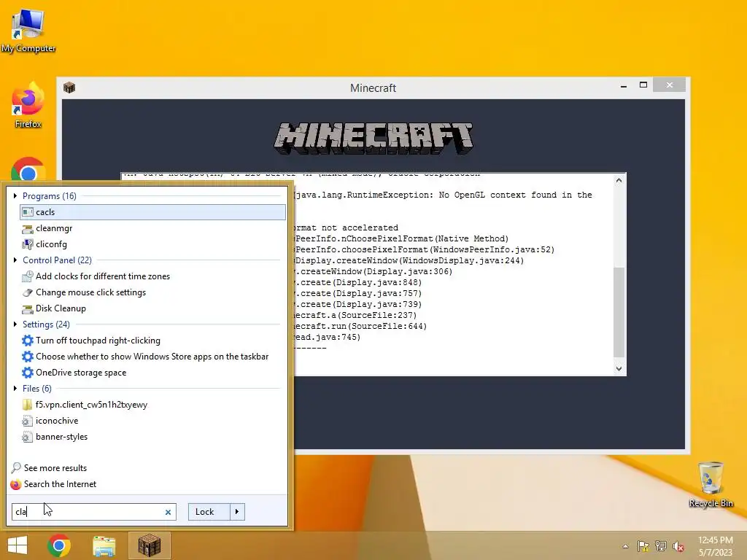747x560 pixels.
Task: Open Turn off touchpad right-clicking setting
Action: click(x=153, y=341)
